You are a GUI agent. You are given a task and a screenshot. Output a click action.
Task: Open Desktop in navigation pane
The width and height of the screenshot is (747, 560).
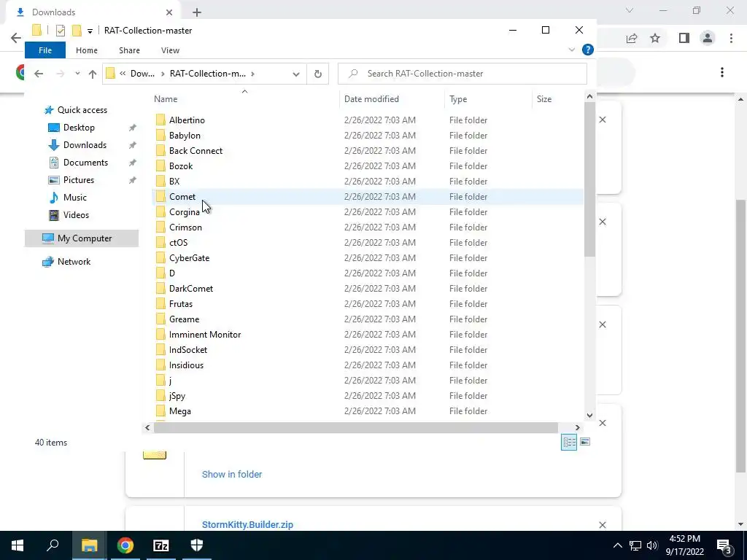point(79,128)
